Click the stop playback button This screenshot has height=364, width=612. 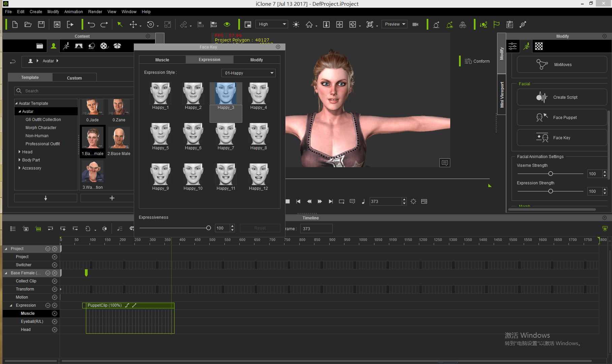(287, 201)
